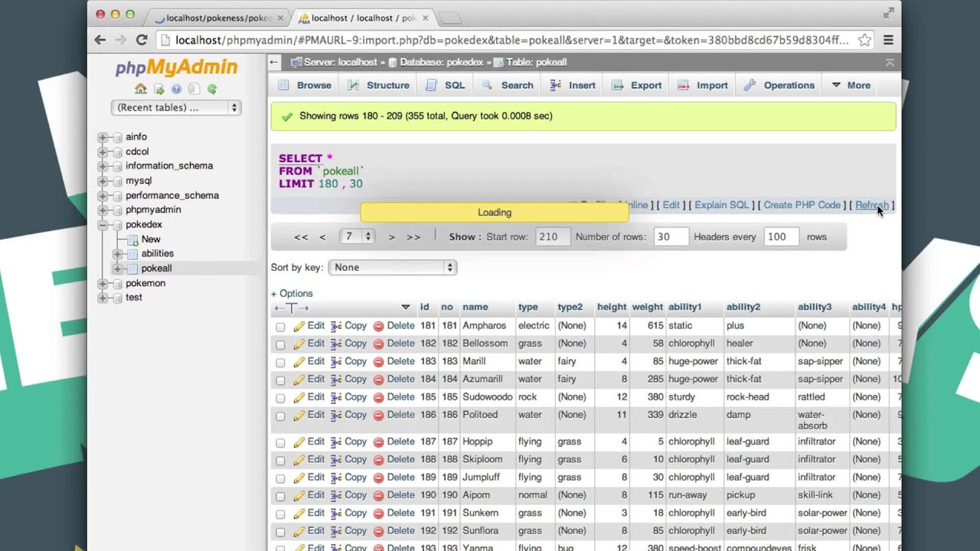Image resolution: width=980 pixels, height=551 pixels.
Task: Click the red delete icon for Sunflora row
Action: pyautogui.click(x=378, y=531)
